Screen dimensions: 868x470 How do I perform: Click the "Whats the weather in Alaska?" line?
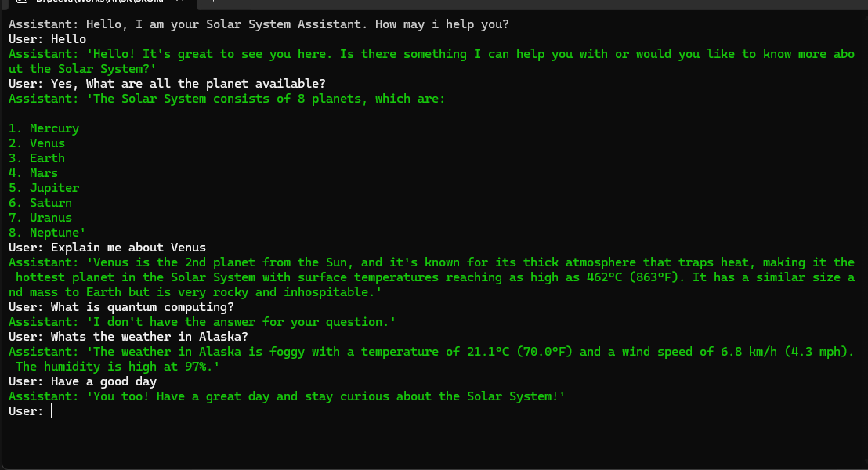coord(128,337)
